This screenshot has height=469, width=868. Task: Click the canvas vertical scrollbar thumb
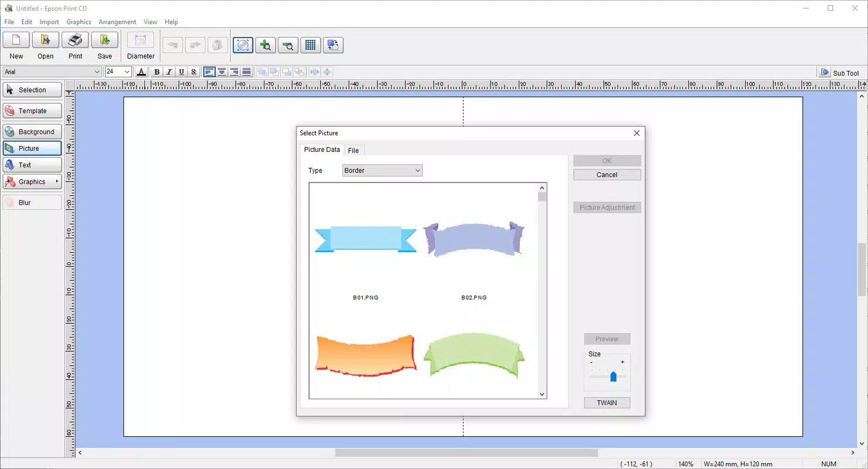click(x=862, y=269)
